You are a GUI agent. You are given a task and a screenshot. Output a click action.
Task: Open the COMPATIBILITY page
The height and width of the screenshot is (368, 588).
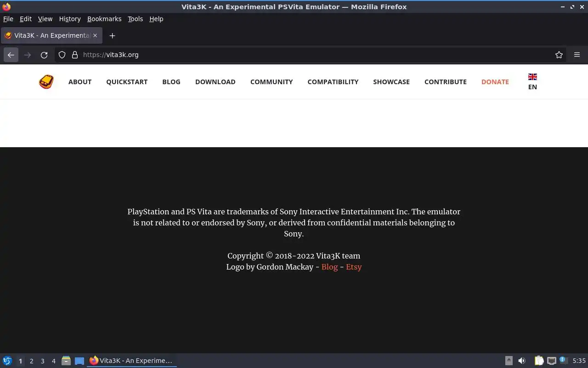coord(333,82)
